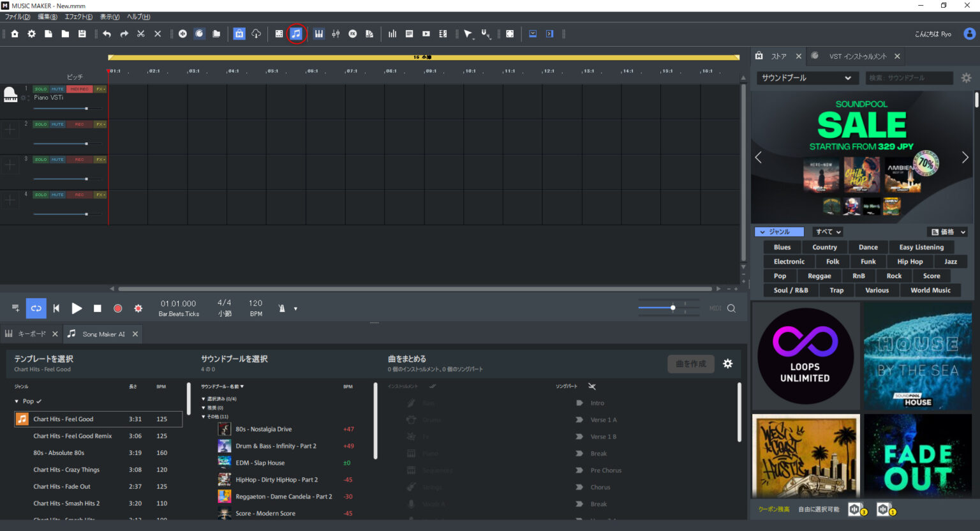Adjust the master volume slider in transport bar
Image resolution: width=980 pixels, height=531 pixels.
[x=672, y=308]
